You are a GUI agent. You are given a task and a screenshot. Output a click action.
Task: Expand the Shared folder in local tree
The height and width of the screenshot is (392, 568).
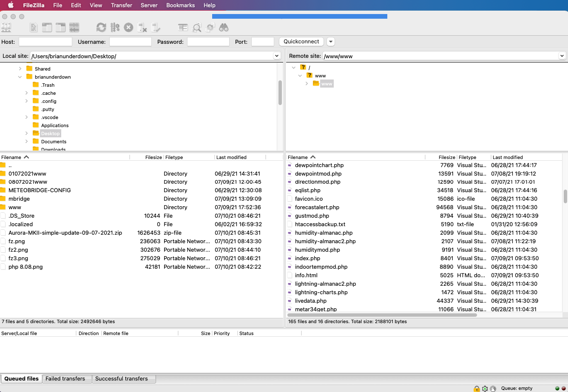(x=20, y=69)
